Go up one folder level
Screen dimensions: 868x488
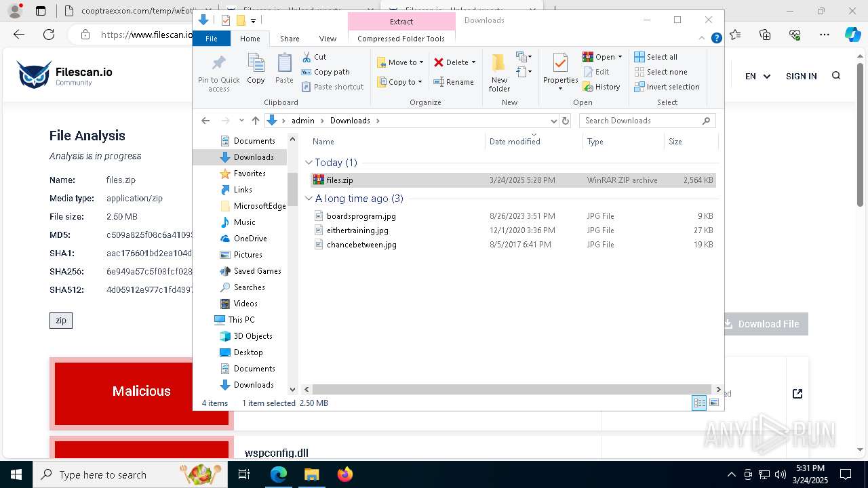coord(256,121)
